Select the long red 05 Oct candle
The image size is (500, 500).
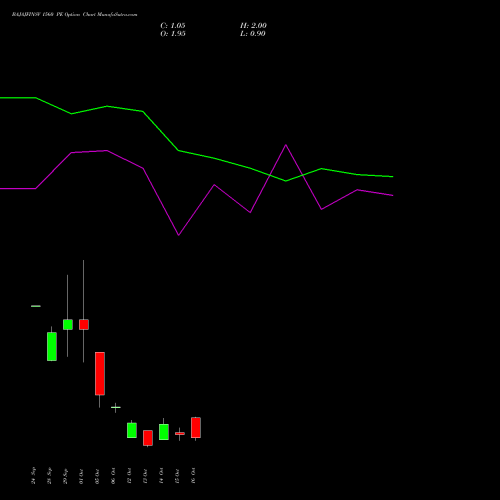(100, 374)
